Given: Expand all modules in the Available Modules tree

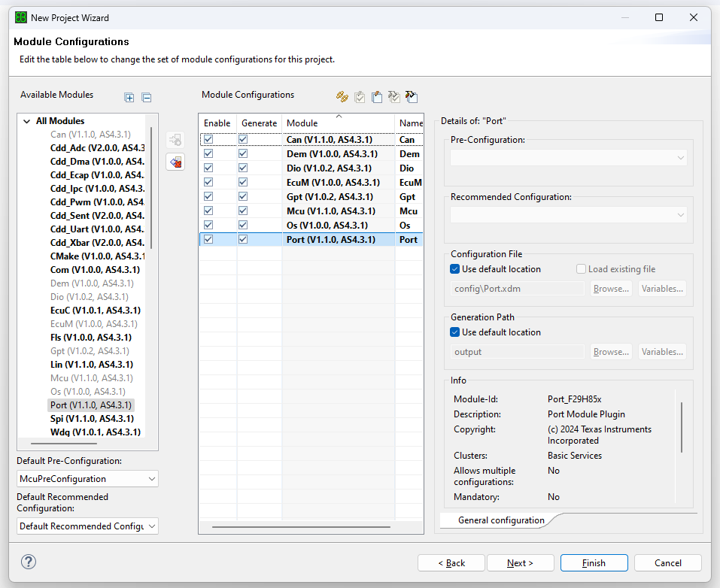Looking at the screenshot, I should click(x=129, y=97).
